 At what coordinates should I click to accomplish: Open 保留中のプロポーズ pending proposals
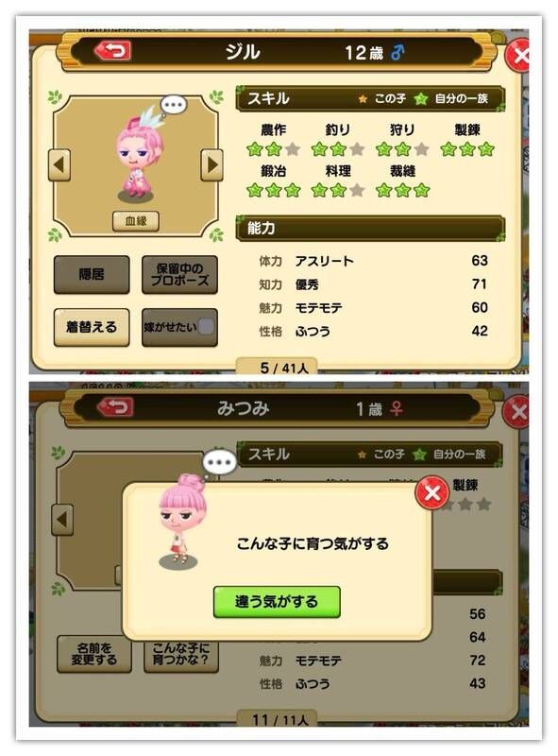(x=179, y=275)
